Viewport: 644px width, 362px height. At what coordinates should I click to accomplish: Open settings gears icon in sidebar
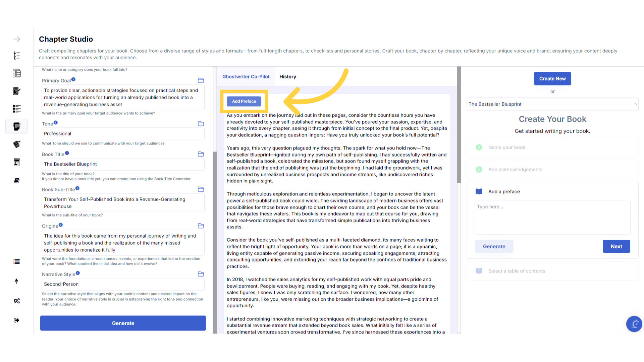pyautogui.click(x=17, y=301)
